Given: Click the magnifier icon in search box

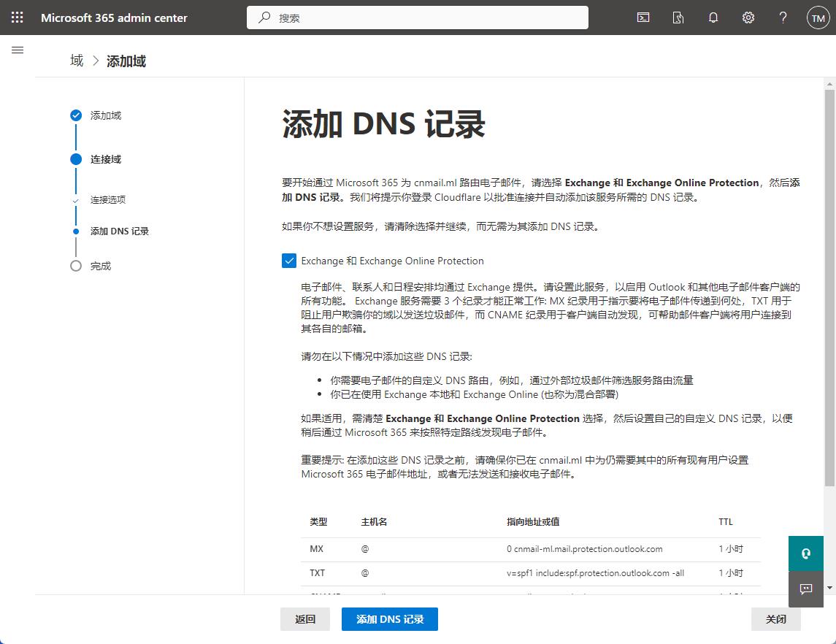Looking at the screenshot, I should tap(264, 18).
